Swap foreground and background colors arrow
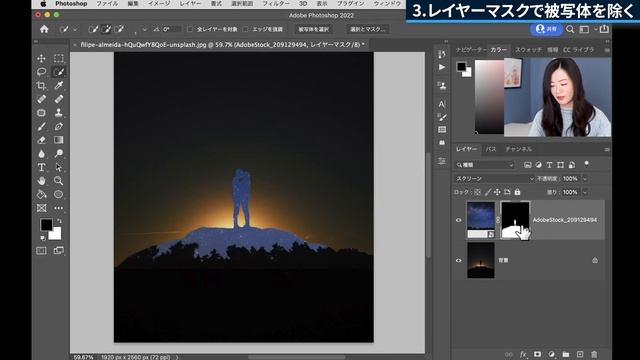640x360 pixels. 60,221
